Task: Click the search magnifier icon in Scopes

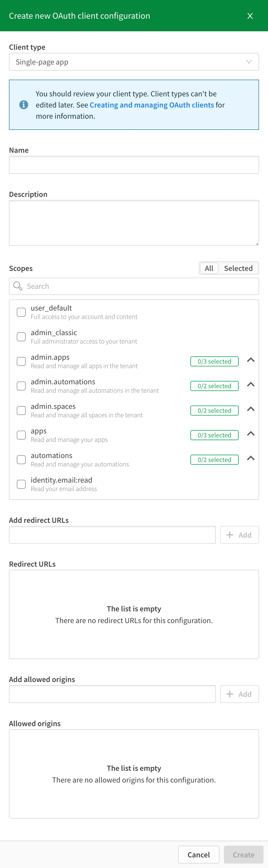Action: click(18, 286)
